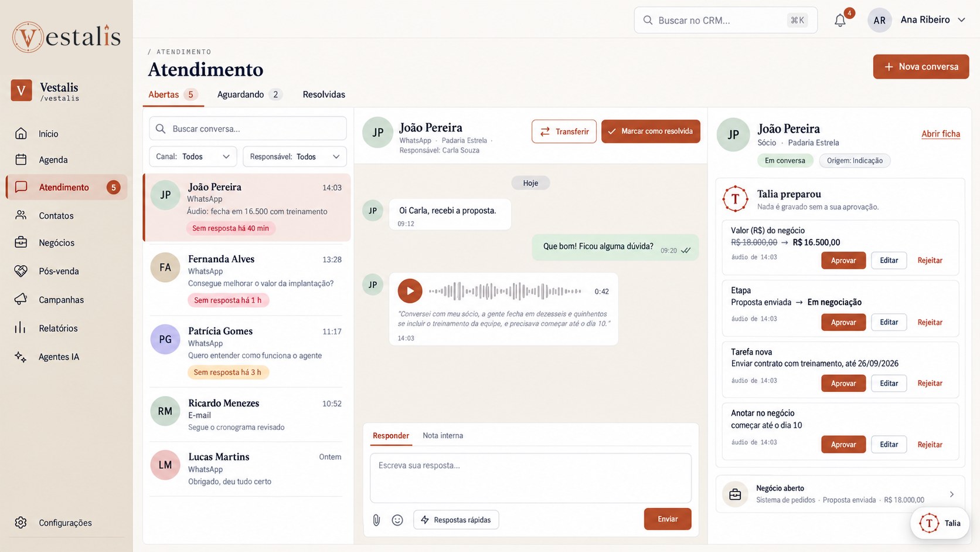Open the notifications bell

(x=840, y=21)
